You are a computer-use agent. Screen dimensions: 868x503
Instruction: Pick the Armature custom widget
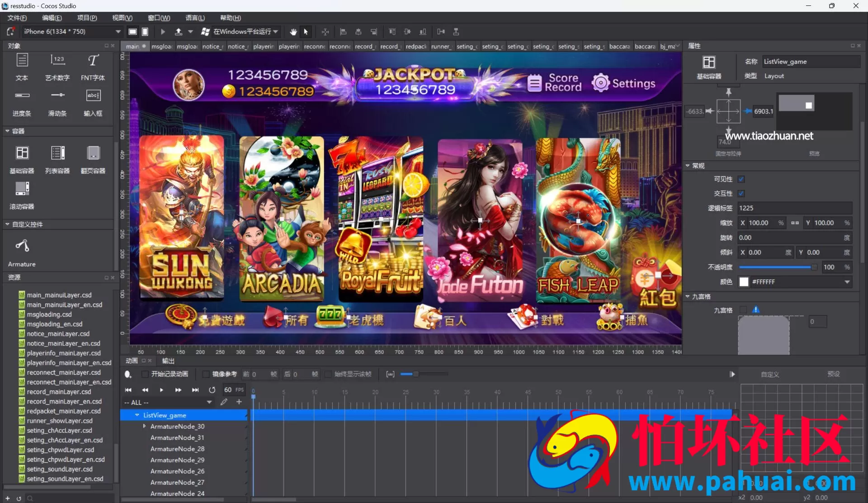point(22,246)
